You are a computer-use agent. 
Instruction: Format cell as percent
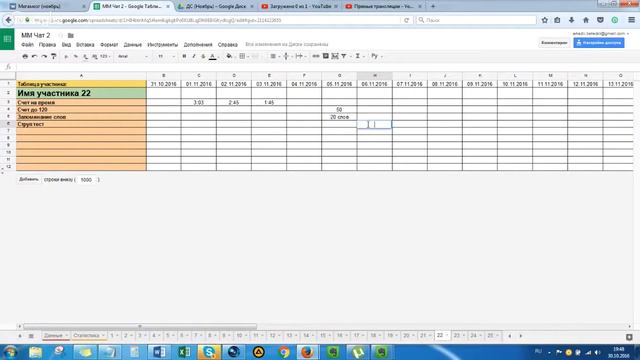pyautogui.click(x=76, y=56)
